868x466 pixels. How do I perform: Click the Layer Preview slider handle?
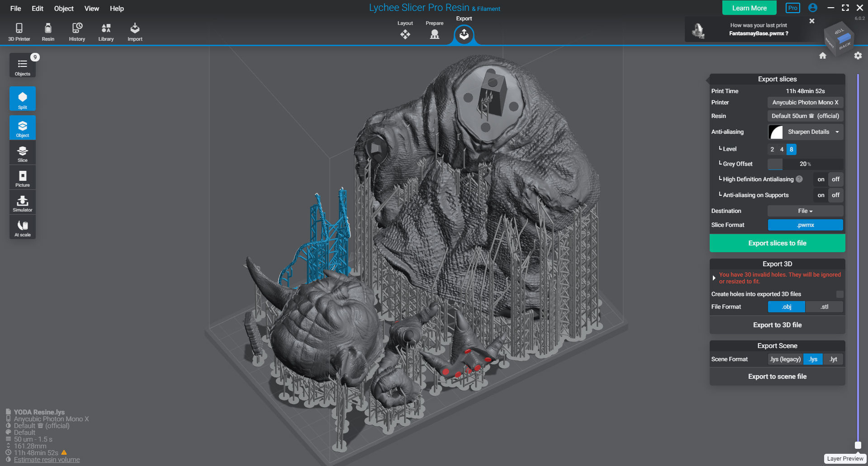pyautogui.click(x=858, y=445)
